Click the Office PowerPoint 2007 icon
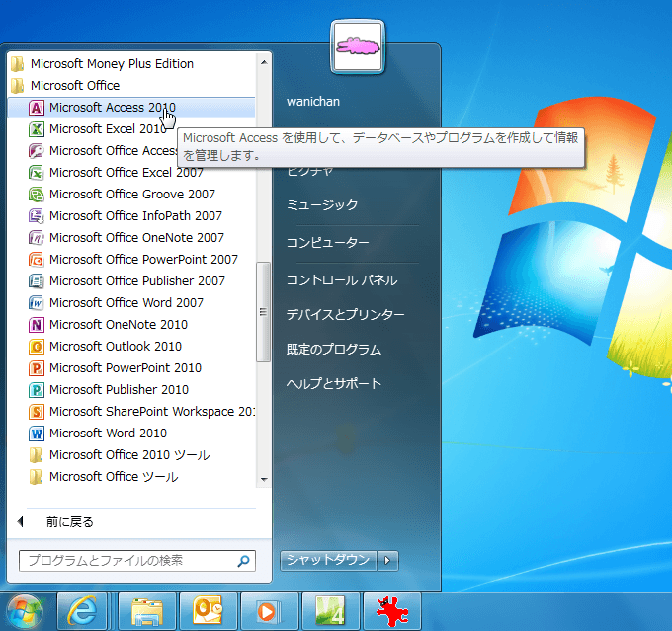The height and width of the screenshot is (631, 672). 37,259
